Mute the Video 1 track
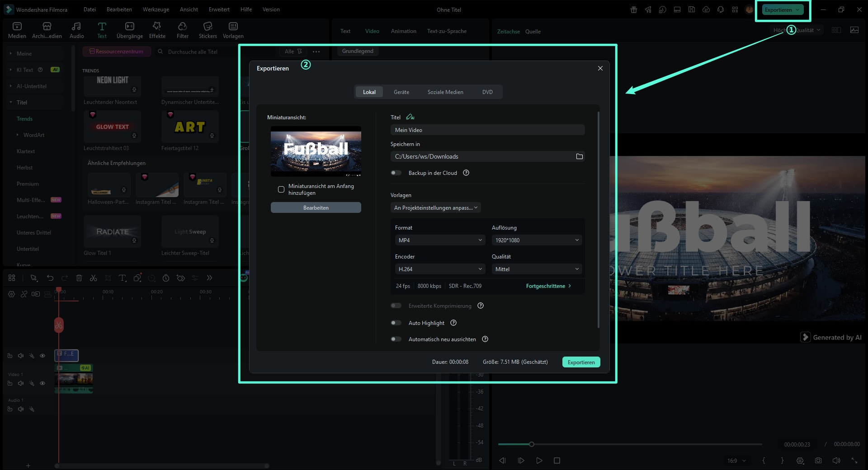 tap(21, 383)
